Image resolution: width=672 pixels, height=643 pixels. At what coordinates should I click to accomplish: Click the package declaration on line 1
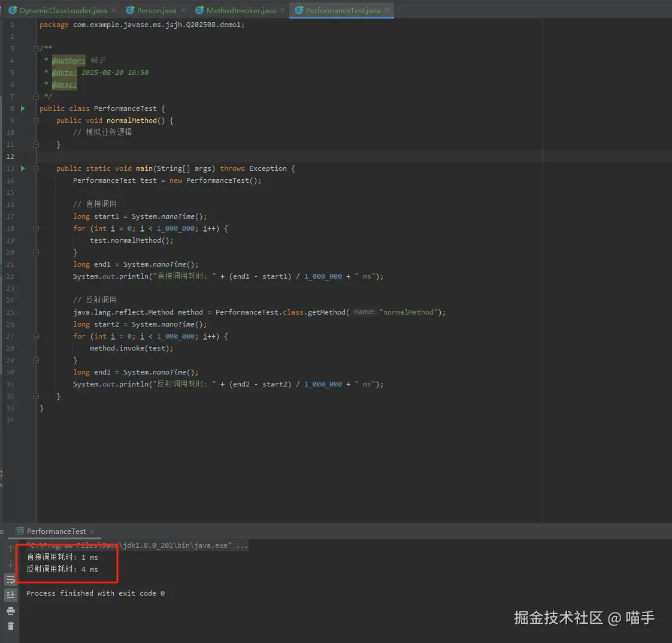[x=142, y=25]
